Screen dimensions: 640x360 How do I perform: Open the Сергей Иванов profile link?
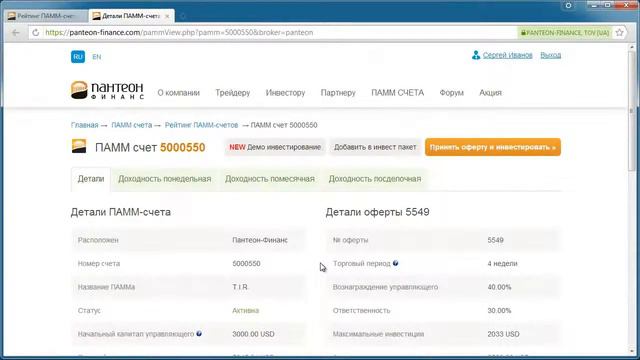pos(507,55)
